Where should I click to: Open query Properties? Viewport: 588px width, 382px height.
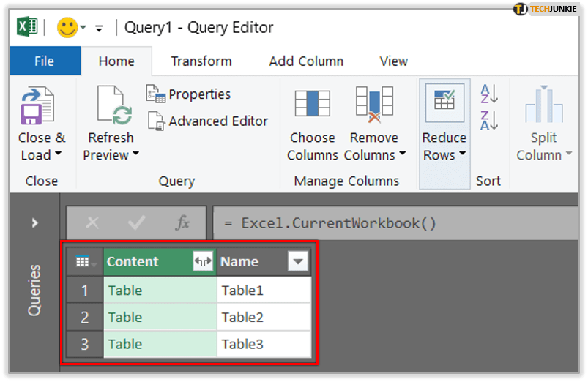point(190,94)
